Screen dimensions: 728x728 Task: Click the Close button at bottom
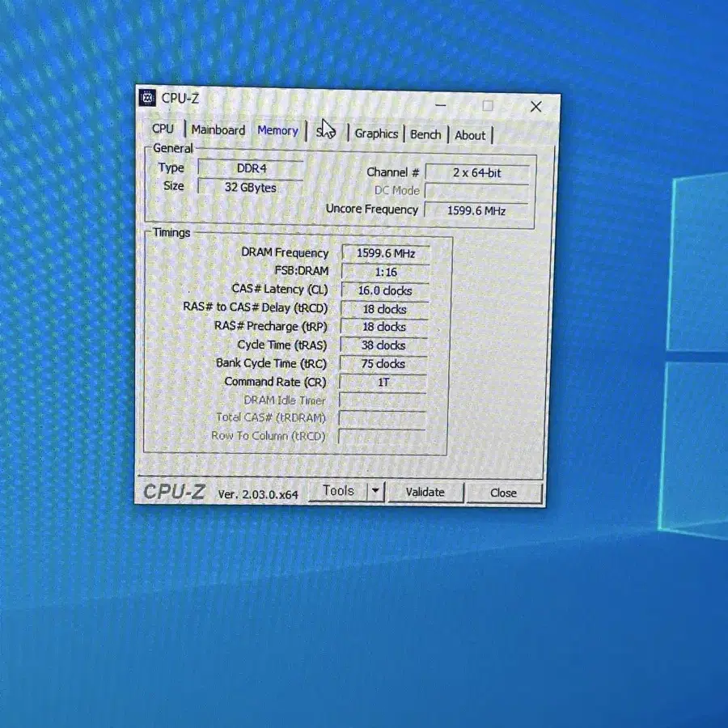504,493
